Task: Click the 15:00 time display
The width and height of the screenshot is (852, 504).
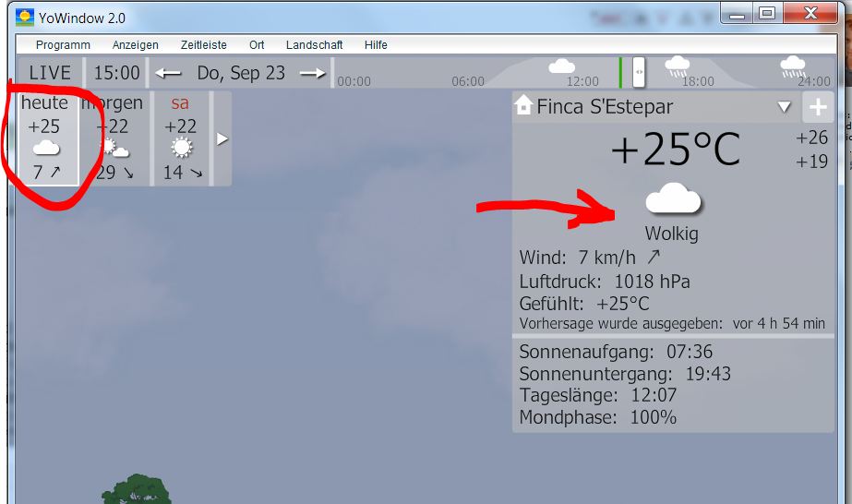Action: pos(117,73)
